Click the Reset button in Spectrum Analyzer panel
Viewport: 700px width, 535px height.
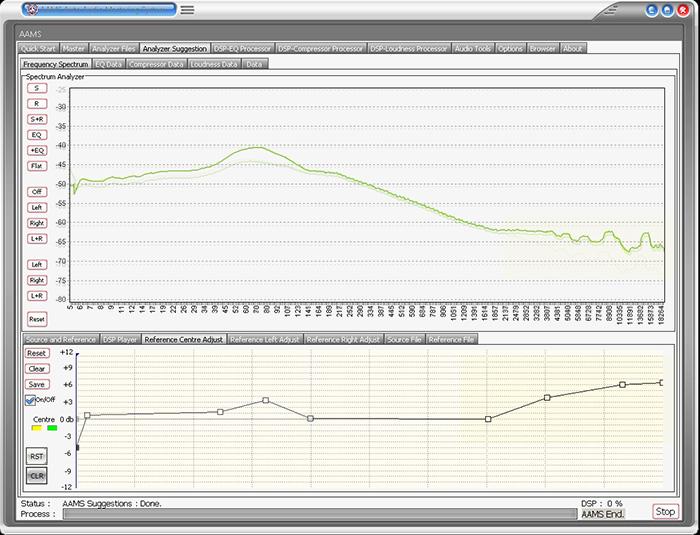[x=37, y=319]
